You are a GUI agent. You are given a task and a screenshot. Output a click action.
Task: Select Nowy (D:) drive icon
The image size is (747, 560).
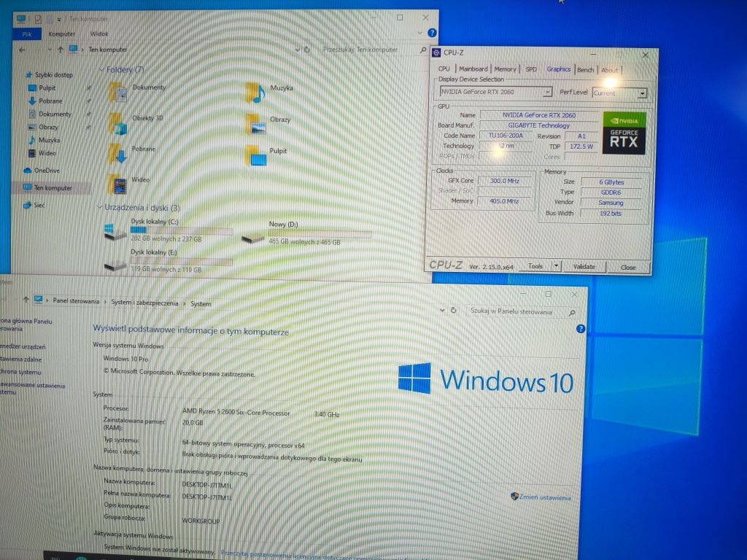pos(253,238)
